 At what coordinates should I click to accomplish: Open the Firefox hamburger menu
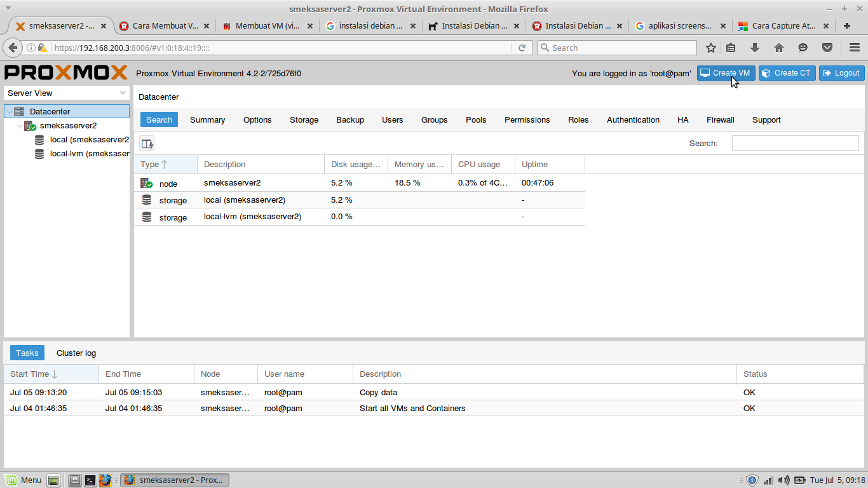[855, 48]
